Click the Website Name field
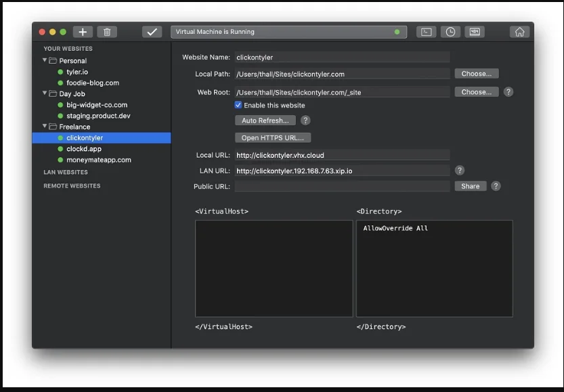This screenshot has width=564, height=392. 342,57
